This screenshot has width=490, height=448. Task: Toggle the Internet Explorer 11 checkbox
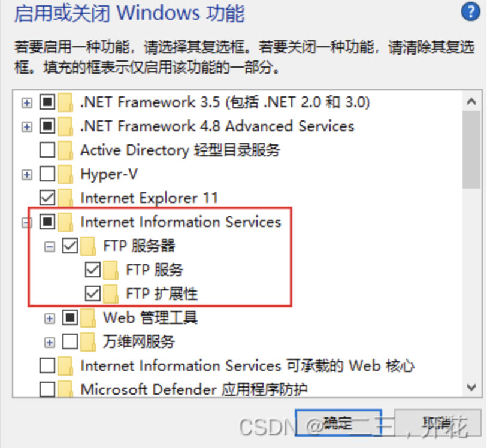pos(47,198)
